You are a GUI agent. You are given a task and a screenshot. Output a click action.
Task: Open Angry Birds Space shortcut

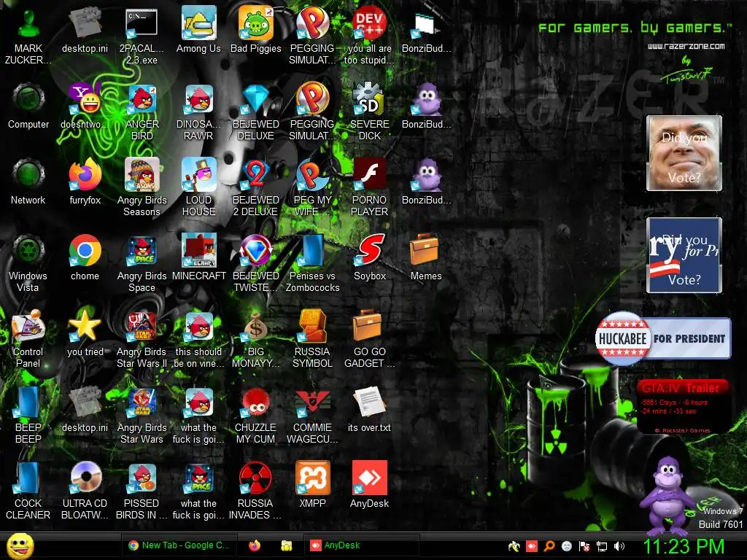tap(142, 262)
